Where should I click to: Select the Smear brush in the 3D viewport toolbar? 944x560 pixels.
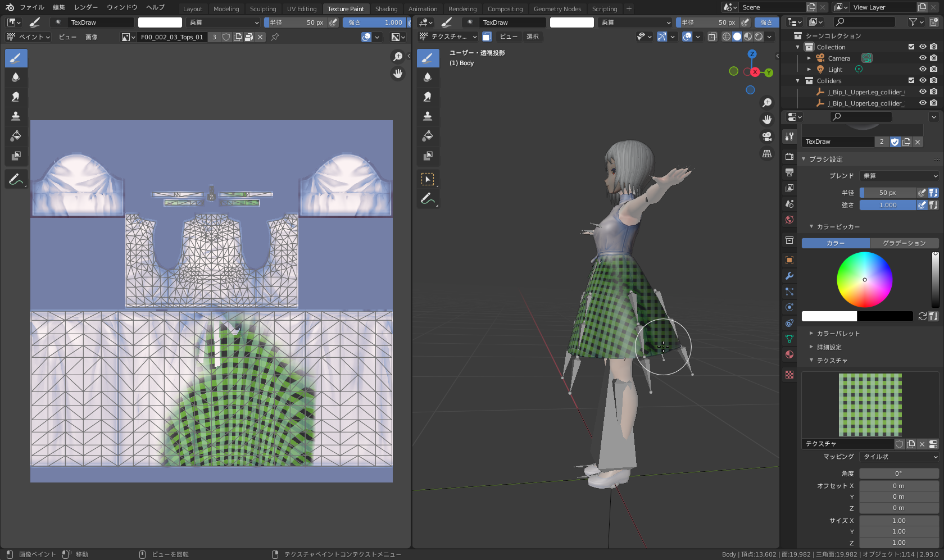coord(428,96)
